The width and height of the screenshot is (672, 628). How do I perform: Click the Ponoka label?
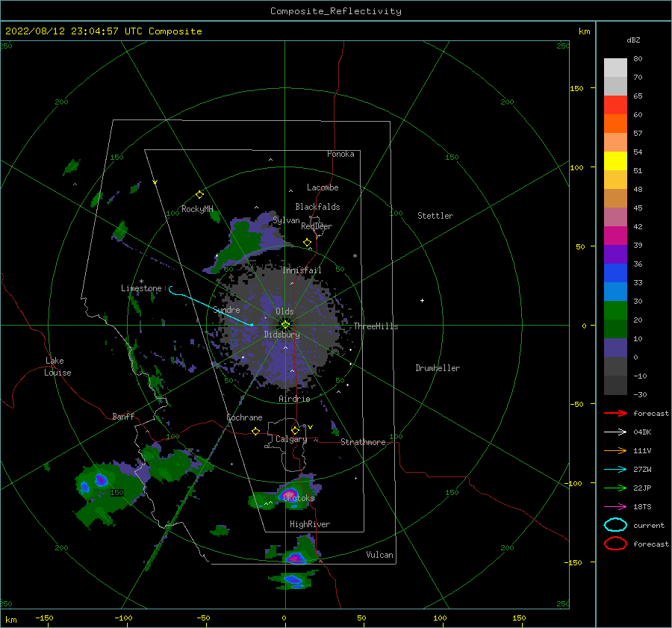(x=340, y=154)
